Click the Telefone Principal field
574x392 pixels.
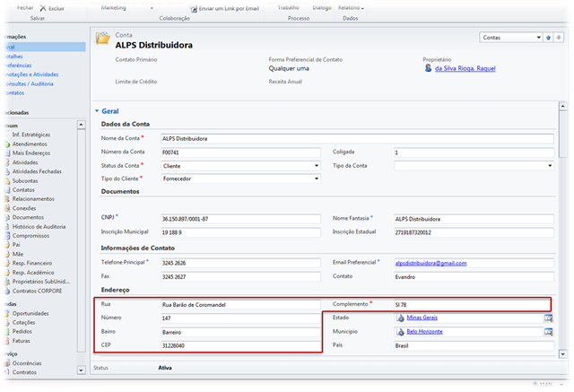[x=240, y=263]
